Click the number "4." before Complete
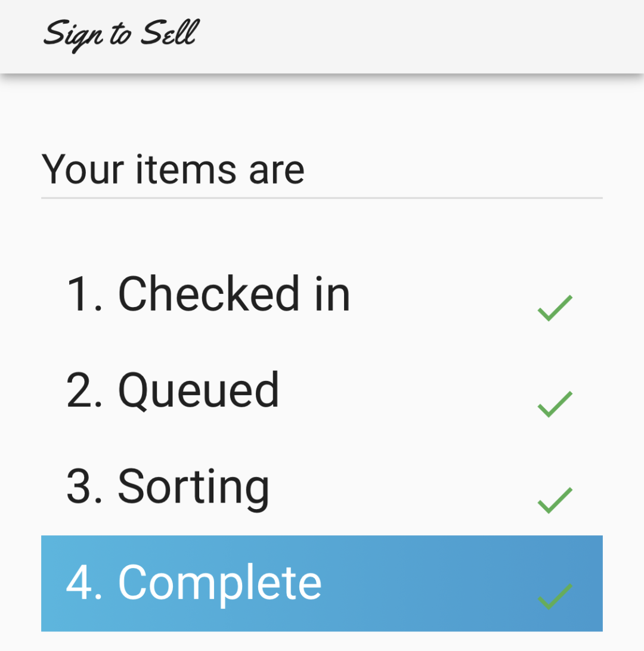 pyautogui.click(x=85, y=582)
